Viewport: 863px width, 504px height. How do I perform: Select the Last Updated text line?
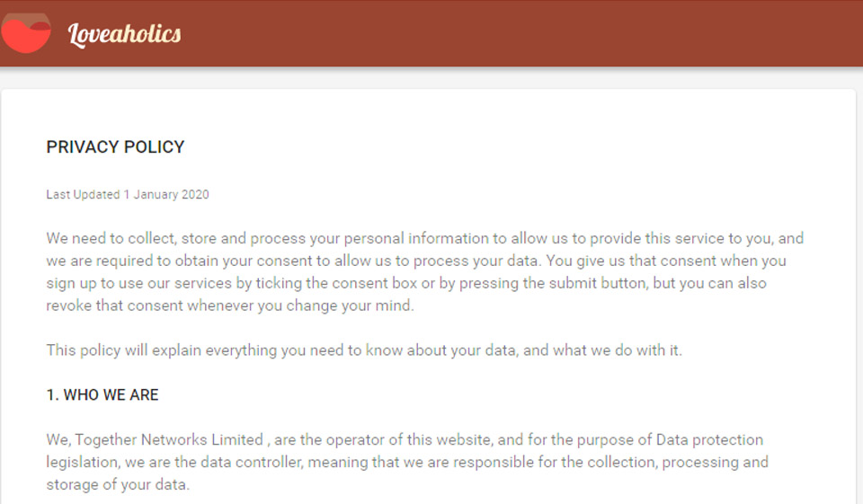[x=127, y=195]
